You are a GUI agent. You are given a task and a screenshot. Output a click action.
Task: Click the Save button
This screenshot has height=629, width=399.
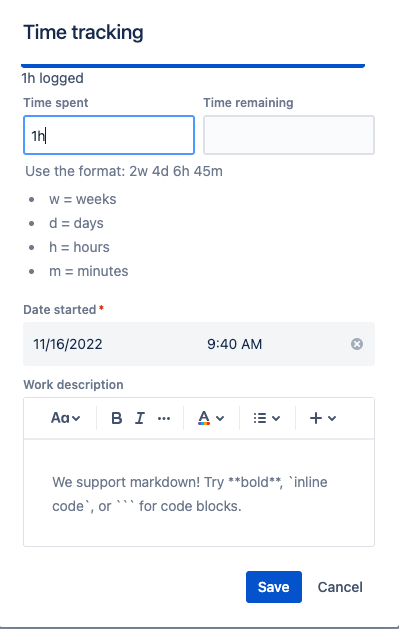click(273, 587)
